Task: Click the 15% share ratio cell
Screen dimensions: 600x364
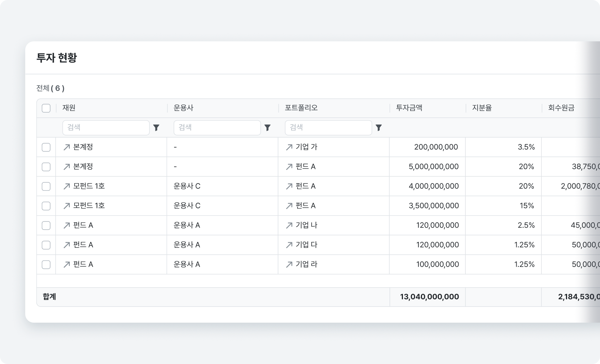Action: point(503,206)
